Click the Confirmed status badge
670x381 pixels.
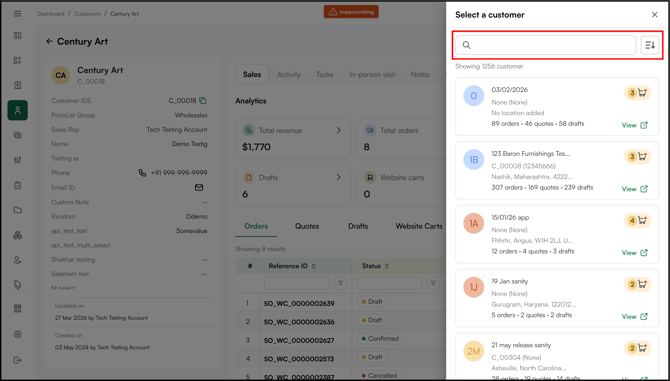(x=380, y=339)
